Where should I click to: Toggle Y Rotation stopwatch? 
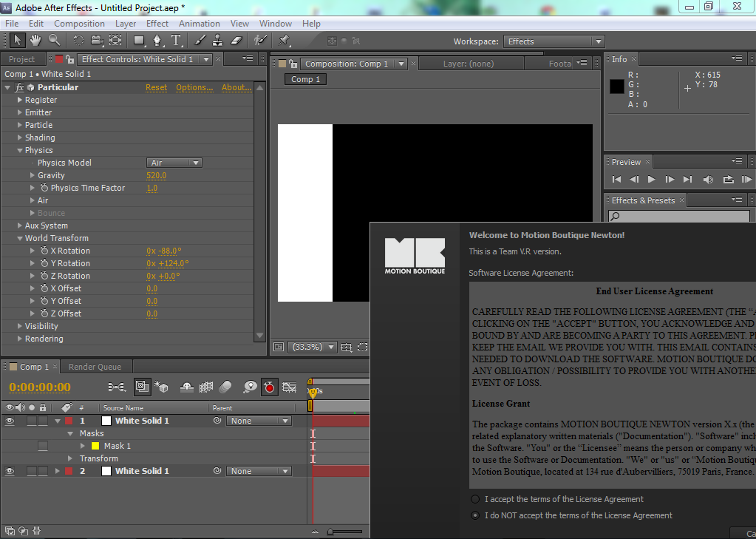[x=44, y=263]
